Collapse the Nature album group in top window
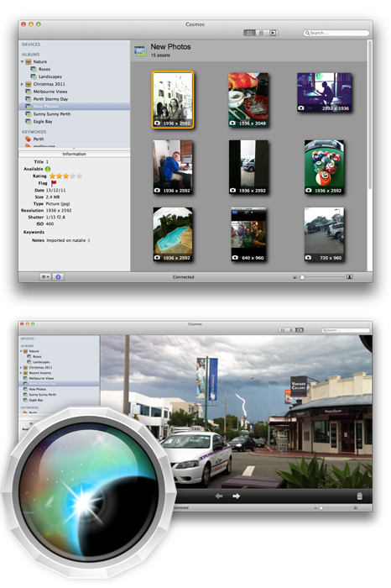The width and height of the screenshot is (391, 588). click(22, 62)
